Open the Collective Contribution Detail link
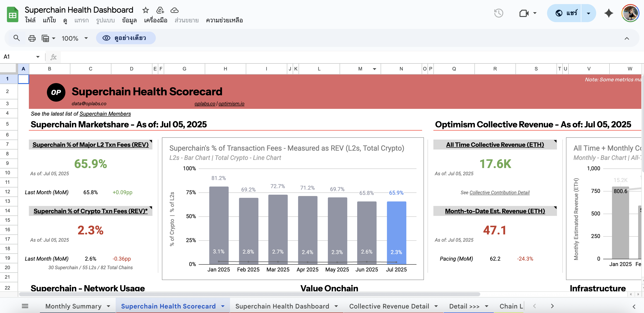Screen dimensions: 644x313 click(499, 193)
